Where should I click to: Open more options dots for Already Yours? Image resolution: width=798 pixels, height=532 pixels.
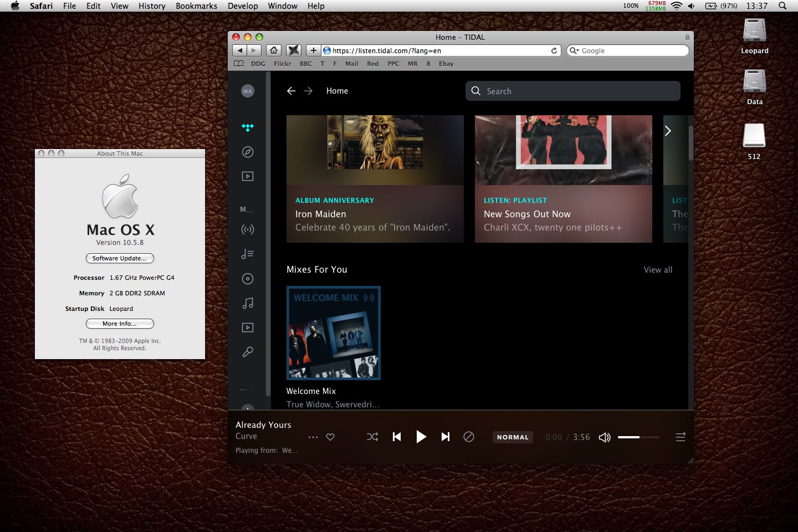pos(313,437)
